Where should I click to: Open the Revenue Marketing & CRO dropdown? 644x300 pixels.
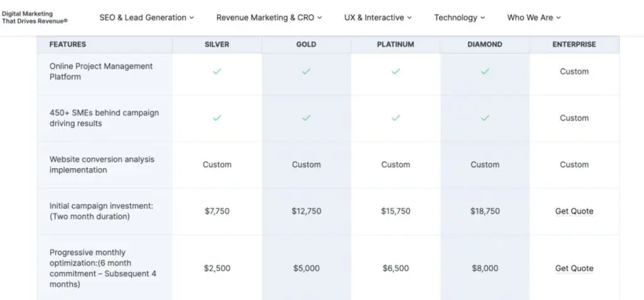tap(269, 18)
